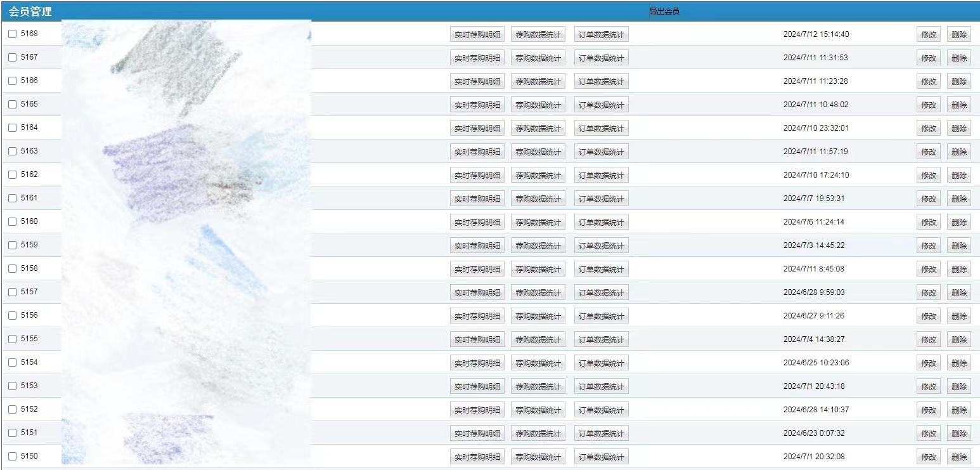Click 修改 for member 5165
This screenshot has width=980, height=470.
tap(928, 105)
